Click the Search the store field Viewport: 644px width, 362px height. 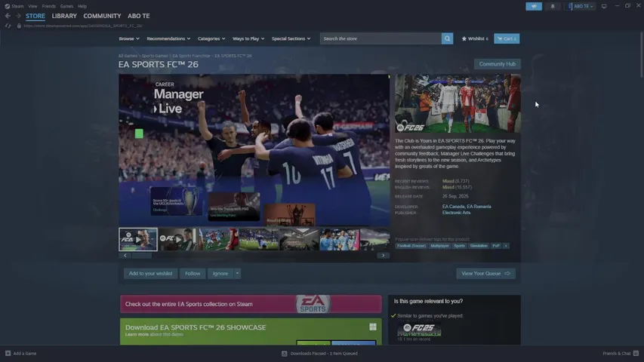tap(381, 38)
